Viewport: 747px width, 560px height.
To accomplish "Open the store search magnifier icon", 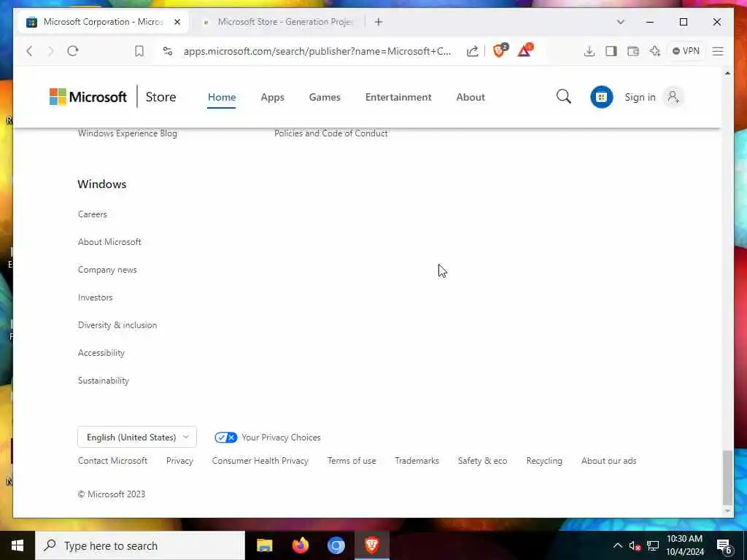I will pos(564,97).
